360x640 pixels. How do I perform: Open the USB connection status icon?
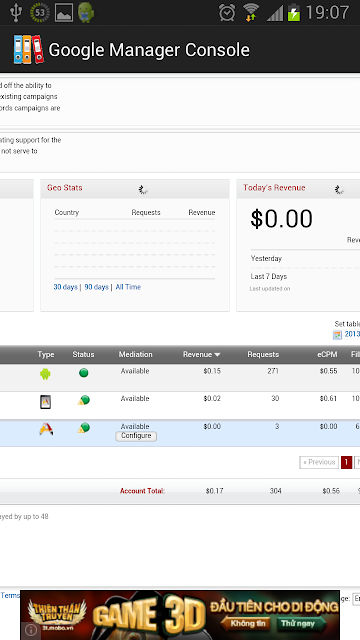click(16, 13)
